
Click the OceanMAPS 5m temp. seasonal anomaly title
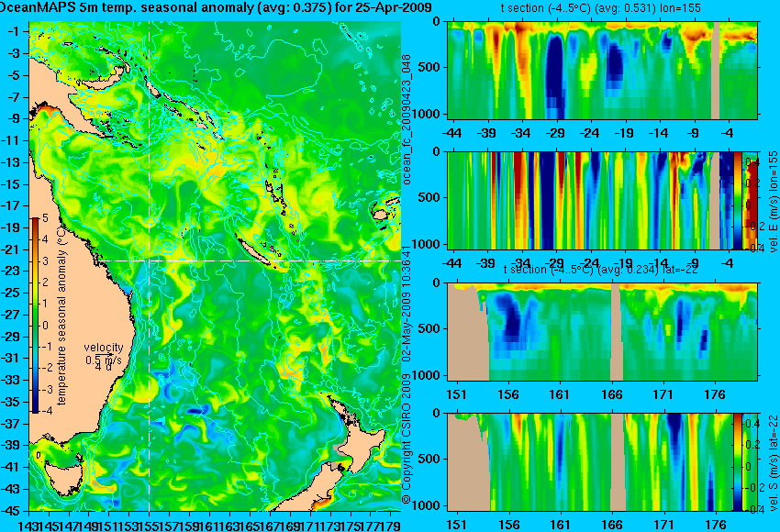(216, 7)
